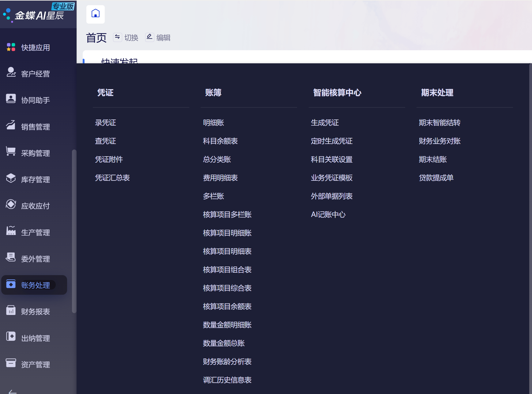Image resolution: width=532 pixels, height=394 pixels.
Task: Click the left sidebar vertical scrollbar
Action: (x=74, y=231)
